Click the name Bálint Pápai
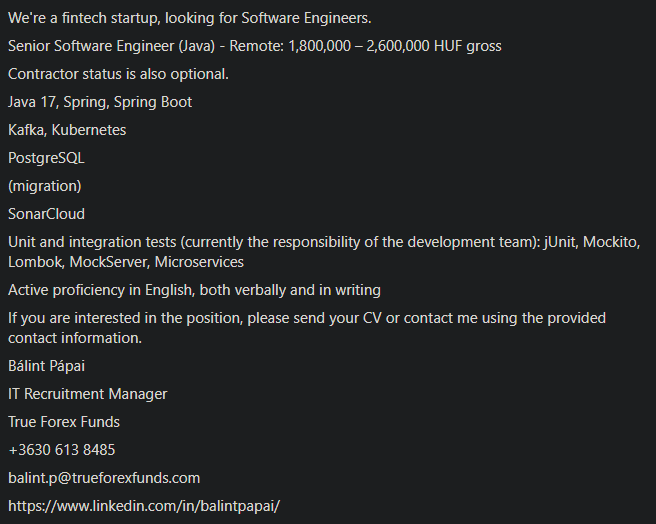Image resolution: width=656 pixels, height=524 pixels. coord(46,366)
